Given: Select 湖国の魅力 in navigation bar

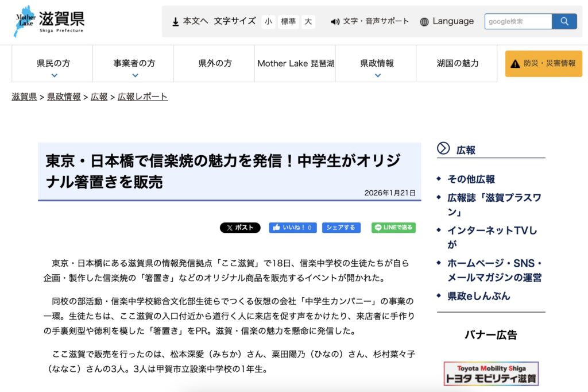Looking at the screenshot, I should 457,64.
